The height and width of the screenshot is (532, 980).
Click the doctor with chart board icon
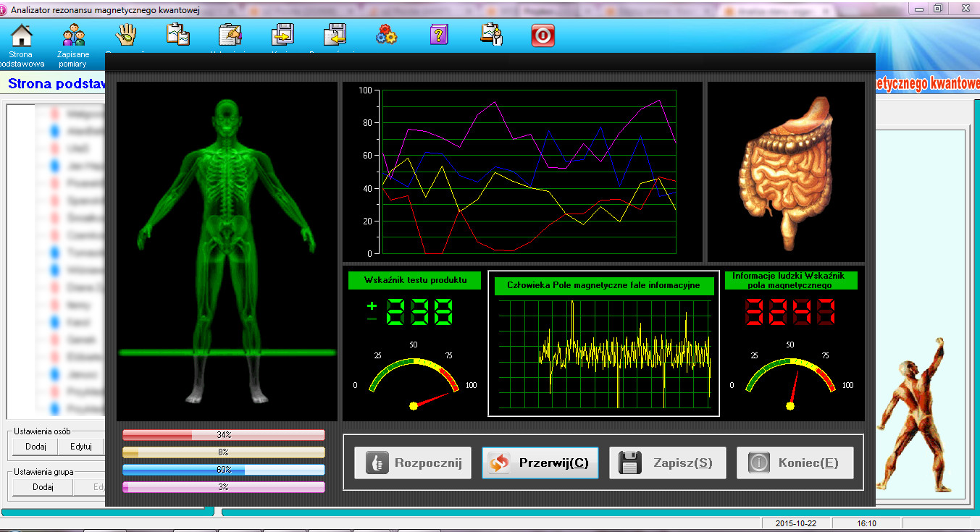tap(492, 35)
